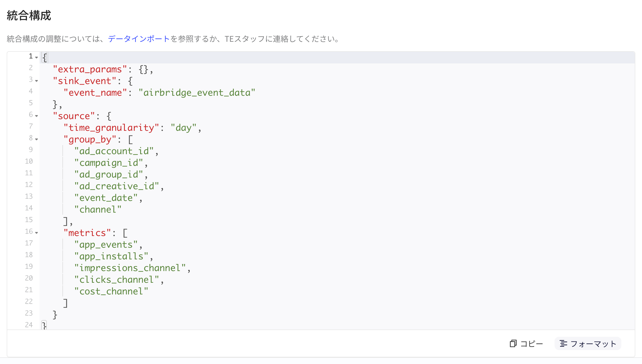Click the "time_granularity" key

pyautogui.click(x=111, y=128)
